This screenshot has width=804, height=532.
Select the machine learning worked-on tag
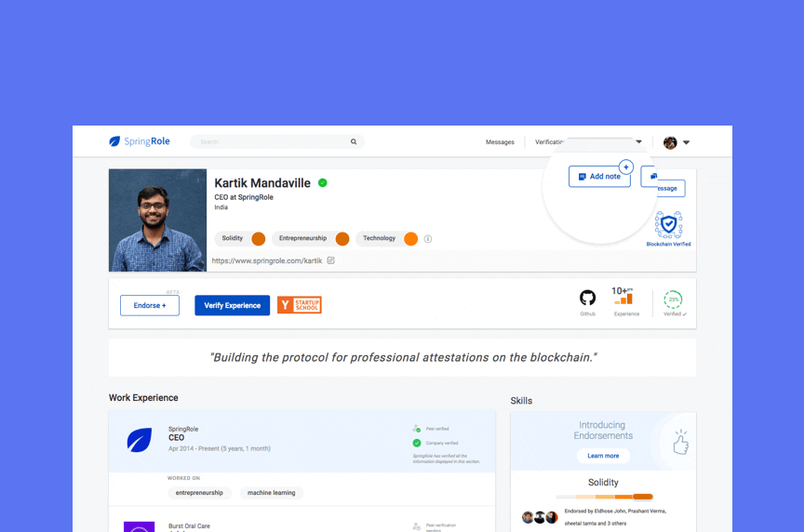(271, 493)
